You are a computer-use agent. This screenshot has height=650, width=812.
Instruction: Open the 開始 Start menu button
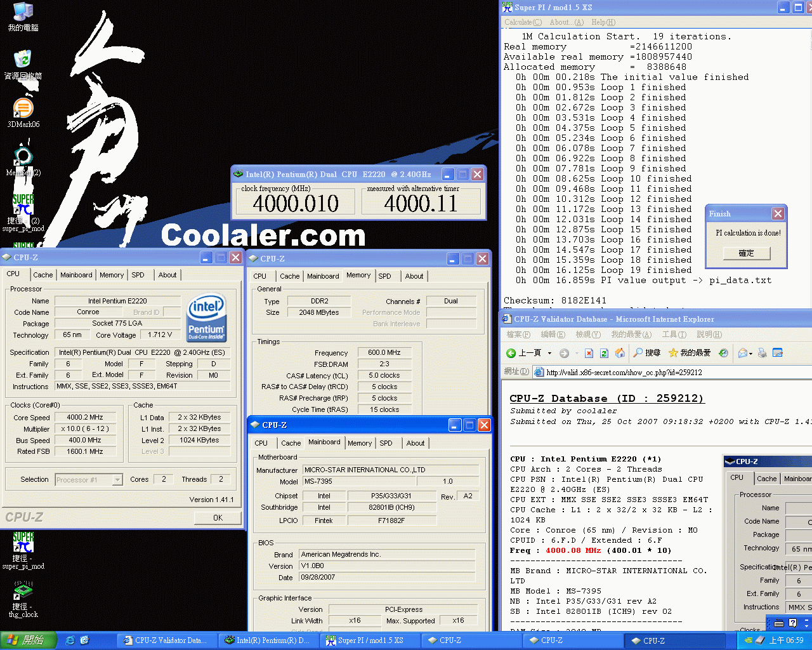pos(29,640)
